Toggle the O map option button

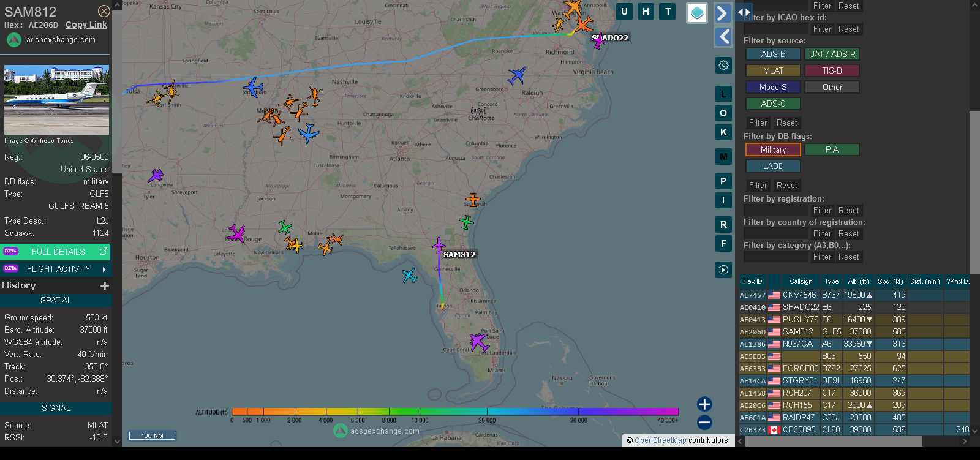tap(723, 113)
